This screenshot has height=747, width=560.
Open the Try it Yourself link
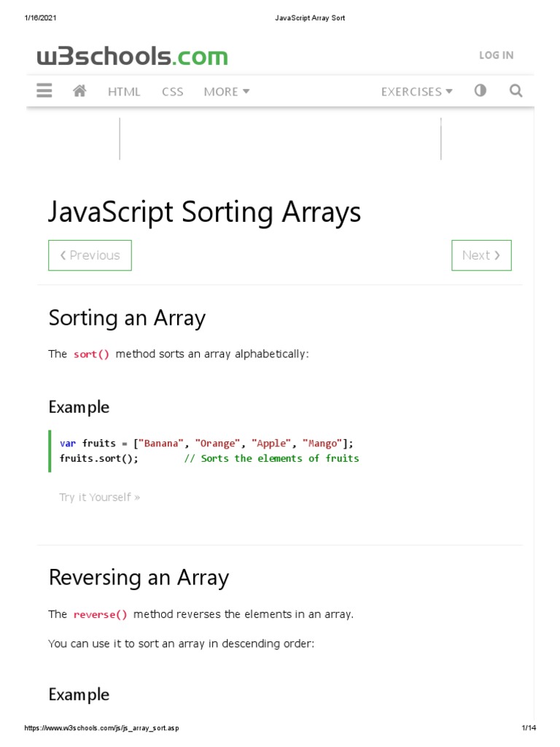99,498
